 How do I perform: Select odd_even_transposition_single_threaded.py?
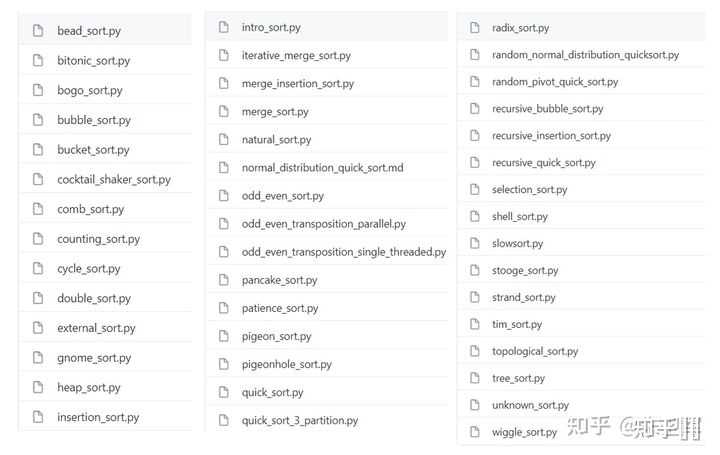[x=343, y=252]
